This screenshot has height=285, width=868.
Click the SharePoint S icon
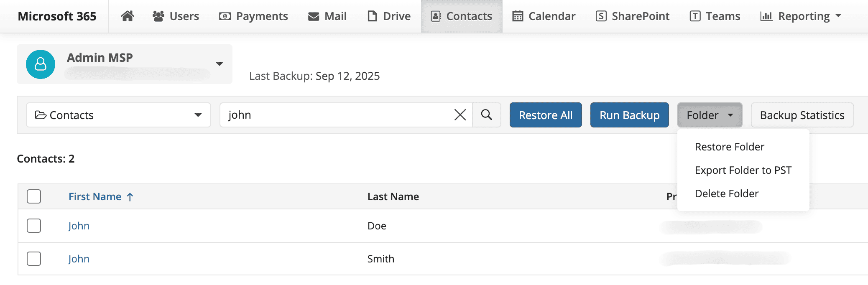pos(601,16)
